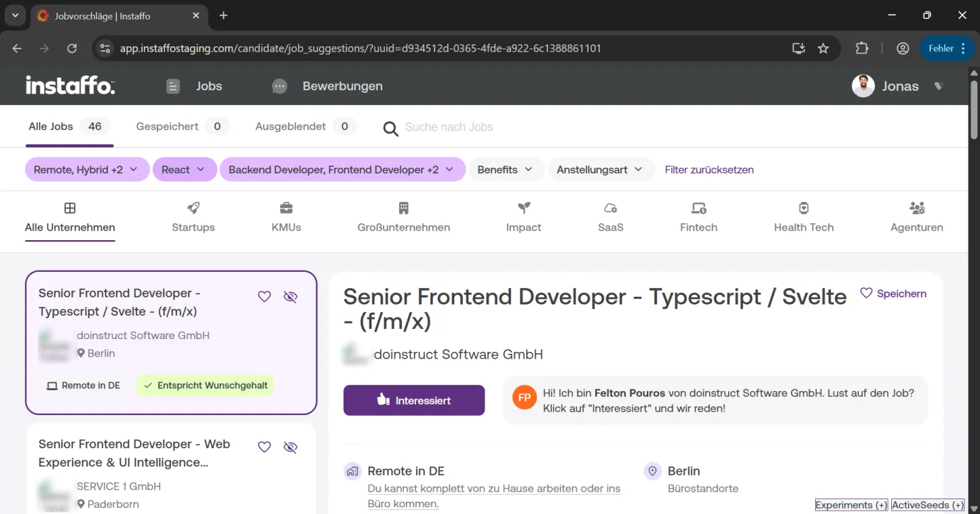Open the Web Experience & UI Intelligence job card

point(171,468)
